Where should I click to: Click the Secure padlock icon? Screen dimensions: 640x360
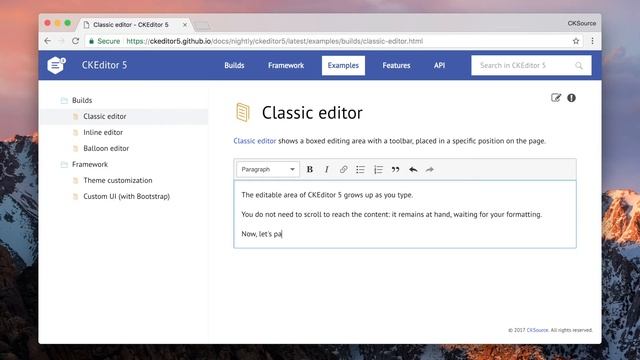91,41
